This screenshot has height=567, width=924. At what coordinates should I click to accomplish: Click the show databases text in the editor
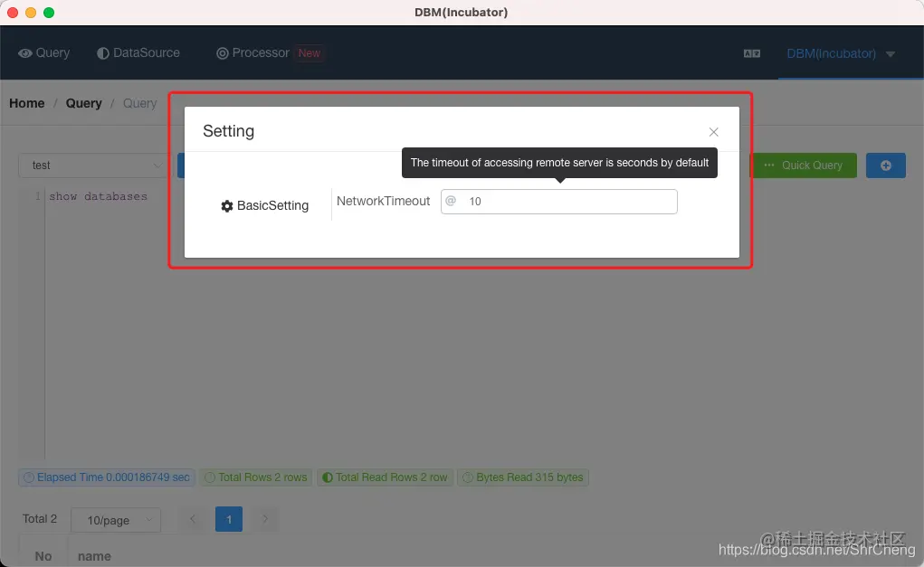click(98, 196)
